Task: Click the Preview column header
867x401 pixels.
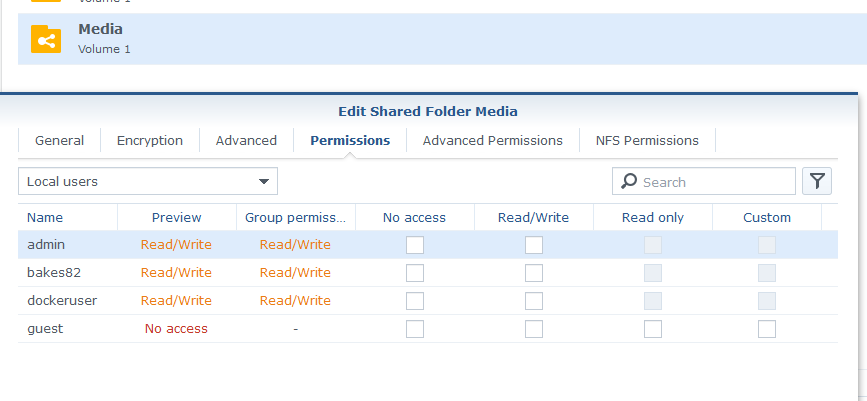Action: tap(176, 217)
